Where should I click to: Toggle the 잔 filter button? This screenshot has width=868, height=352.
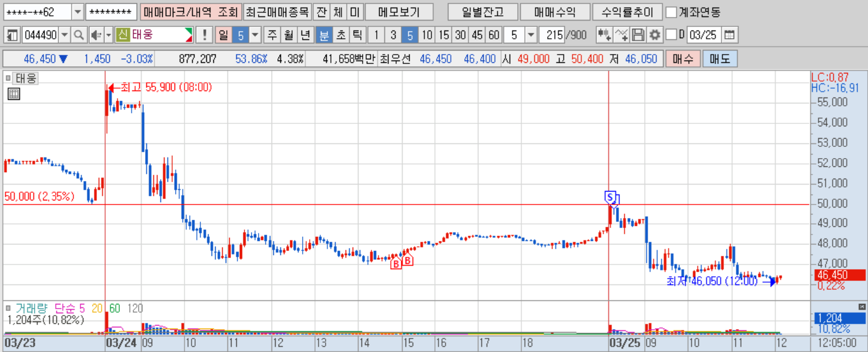[321, 12]
